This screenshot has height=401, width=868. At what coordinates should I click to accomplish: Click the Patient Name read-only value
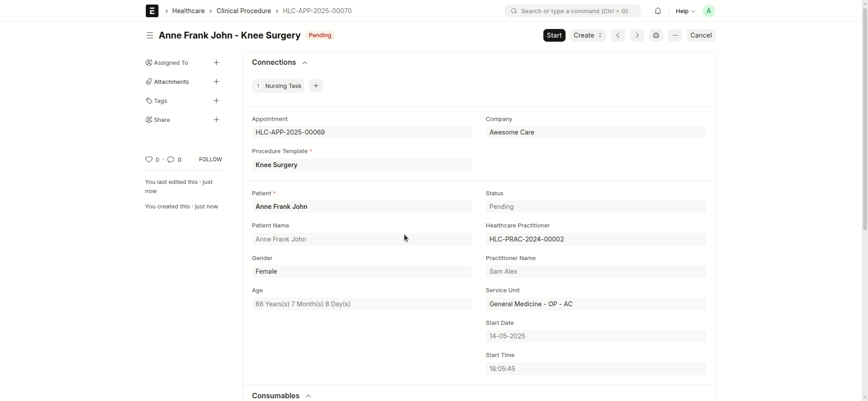pyautogui.click(x=362, y=239)
